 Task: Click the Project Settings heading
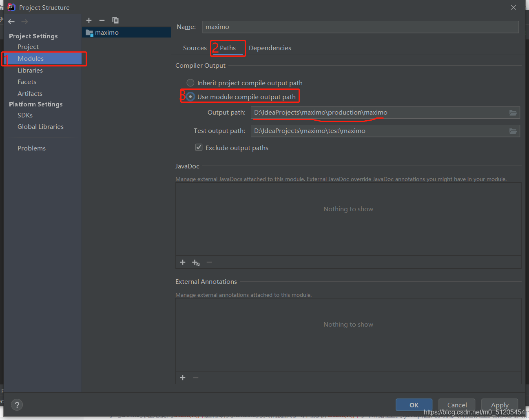pos(33,36)
